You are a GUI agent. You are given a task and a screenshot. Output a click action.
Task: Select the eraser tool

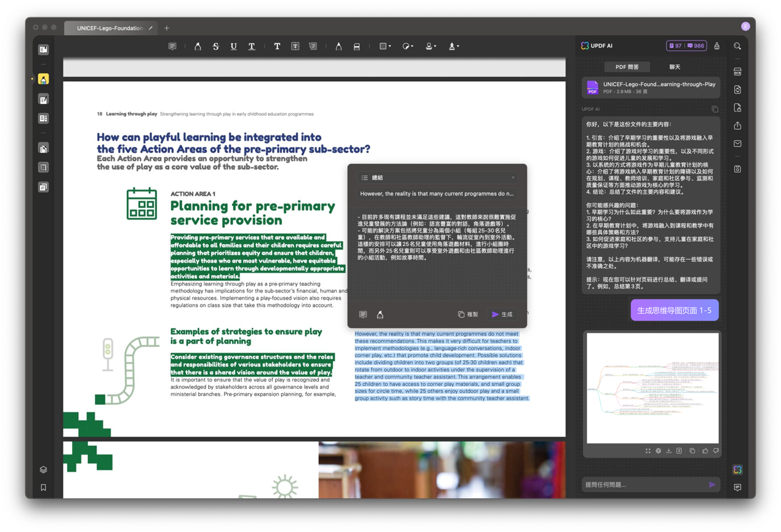pos(356,46)
